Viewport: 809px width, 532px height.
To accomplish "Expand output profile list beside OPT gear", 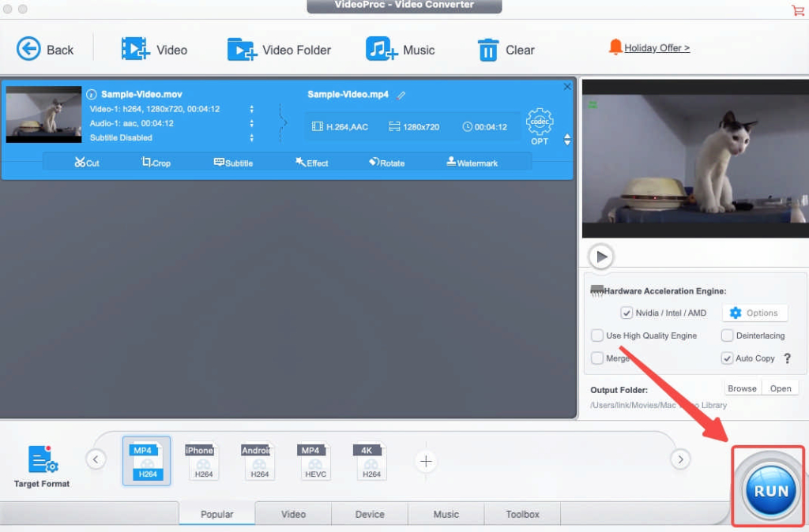I will [x=567, y=139].
